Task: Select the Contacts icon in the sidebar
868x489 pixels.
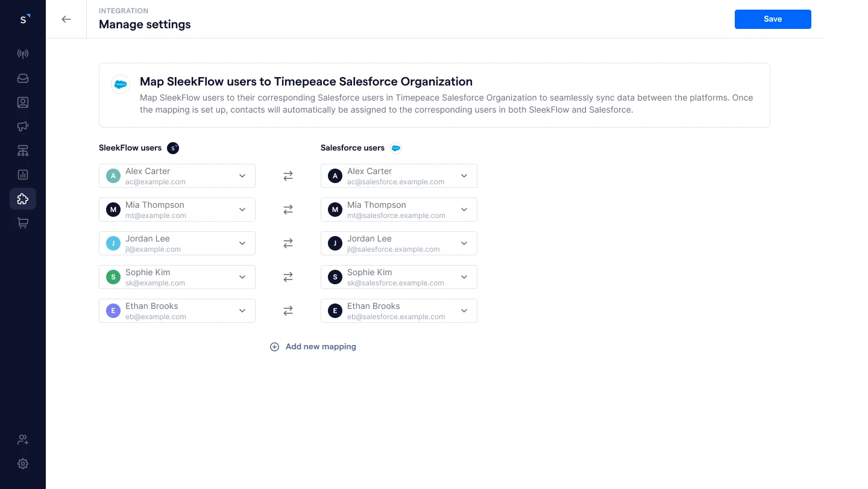Action: point(22,102)
